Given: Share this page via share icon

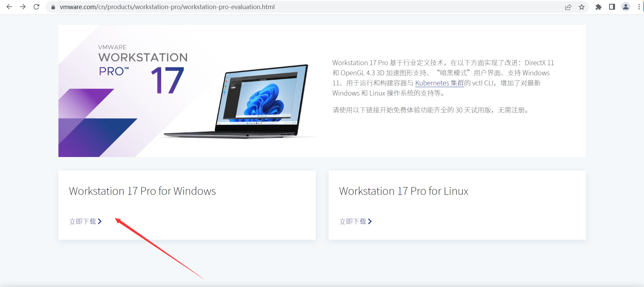Looking at the screenshot, I should pos(568,7).
